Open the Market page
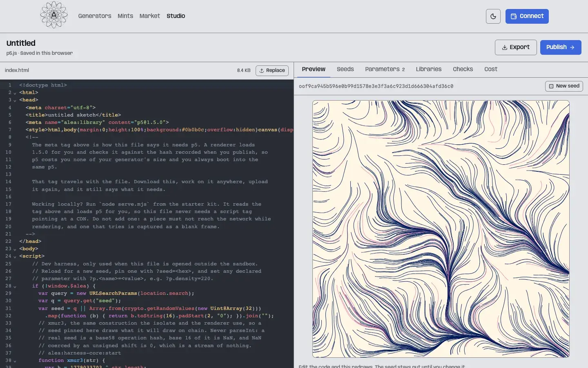 (149, 16)
